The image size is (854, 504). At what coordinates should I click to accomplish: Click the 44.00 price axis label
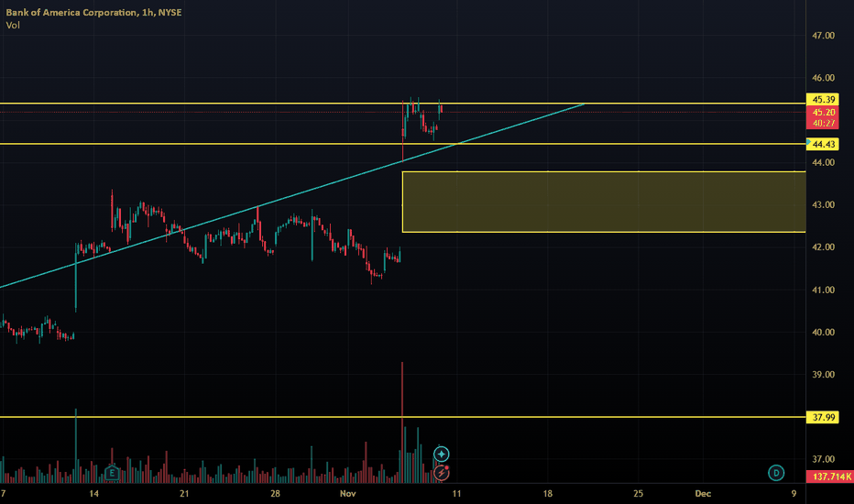[823, 162]
